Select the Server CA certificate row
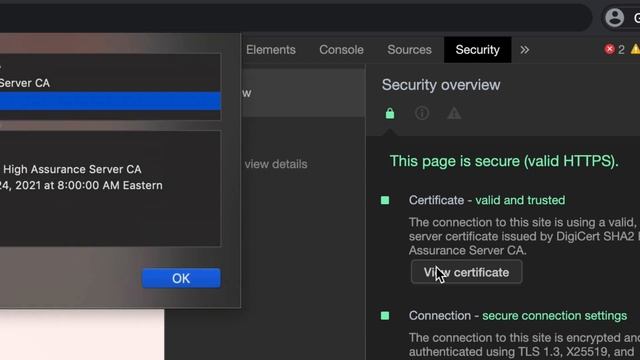The width and height of the screenshot is (640, 360). pos(110,83)
